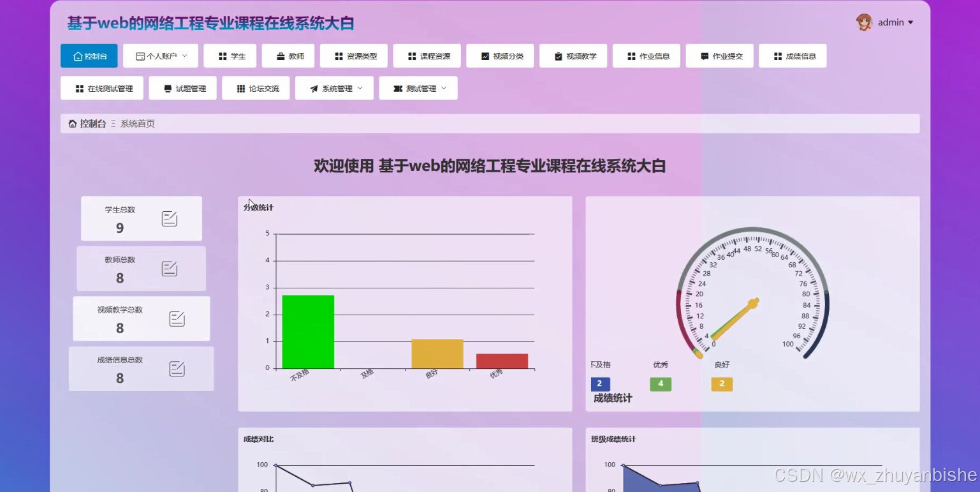Screen dimensions: 980x492
Task: Click the admin avatar image
Action: [x=865, y=22]
